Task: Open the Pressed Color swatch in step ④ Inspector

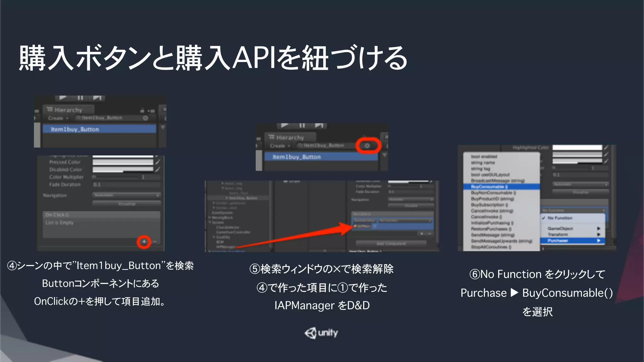Action: click(123, 162)
